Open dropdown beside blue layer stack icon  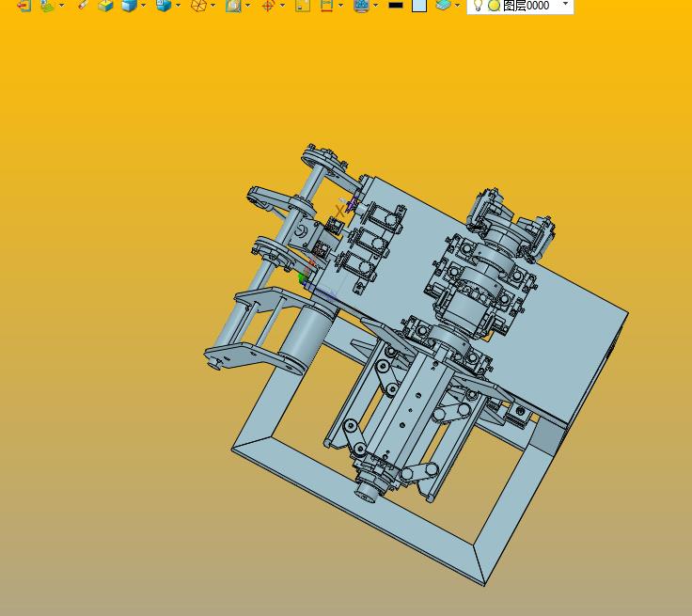(x=458, y=6)
